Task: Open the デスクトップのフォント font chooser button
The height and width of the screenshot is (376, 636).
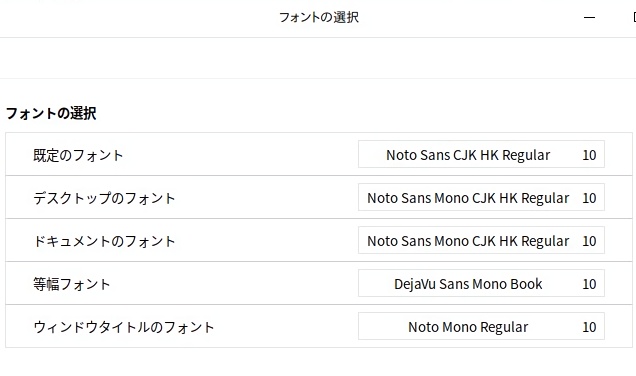Action: pyautogui.click(x=481, y=197)
